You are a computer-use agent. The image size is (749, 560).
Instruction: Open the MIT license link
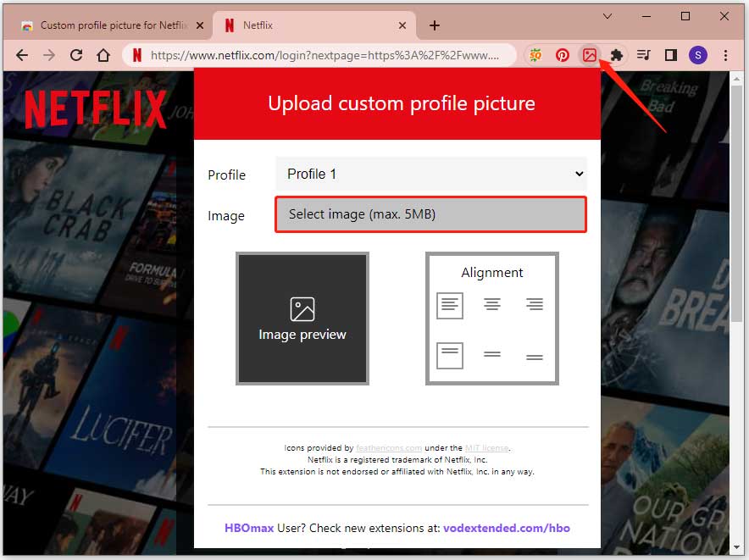[486, 448]
